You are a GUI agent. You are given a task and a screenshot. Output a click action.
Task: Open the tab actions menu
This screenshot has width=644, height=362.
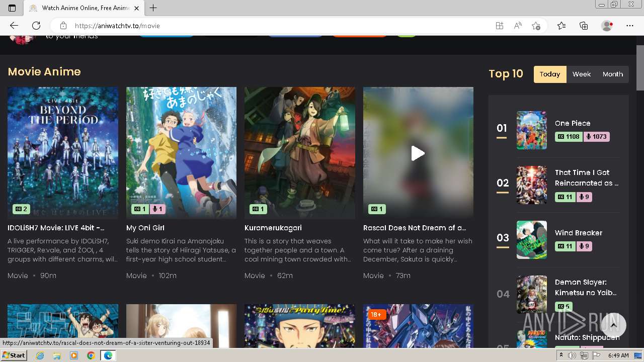pos(12,8)
